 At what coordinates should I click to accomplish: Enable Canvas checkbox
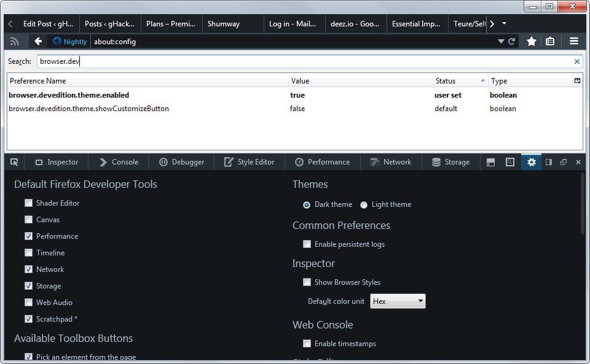point(29,220)
